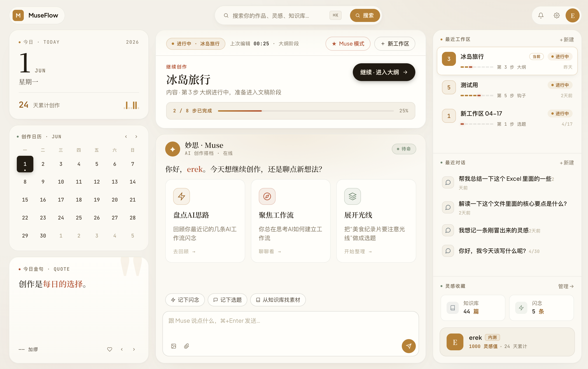Select June 17 in calendar
Image resolution: width=588 pixels, height=369 pixels.
tap(61, 200)
